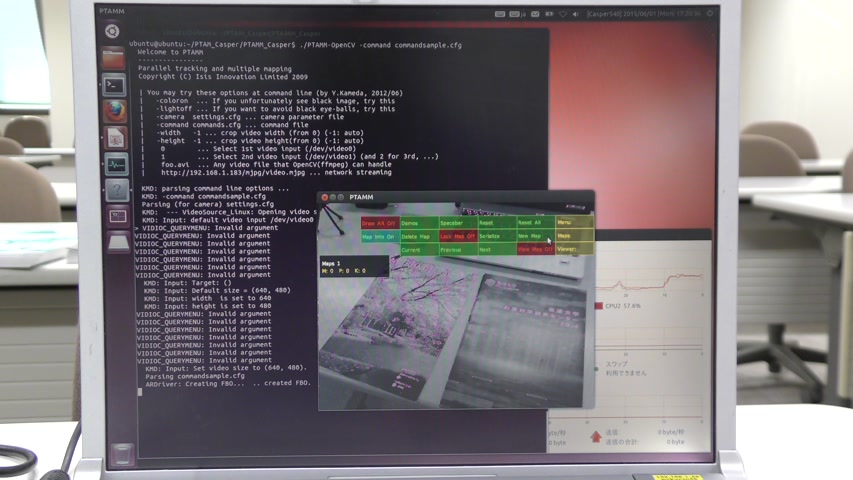Click the date and time in the top panel
The width and height of the screenshot is (853, 480).
tap(644, 14)
